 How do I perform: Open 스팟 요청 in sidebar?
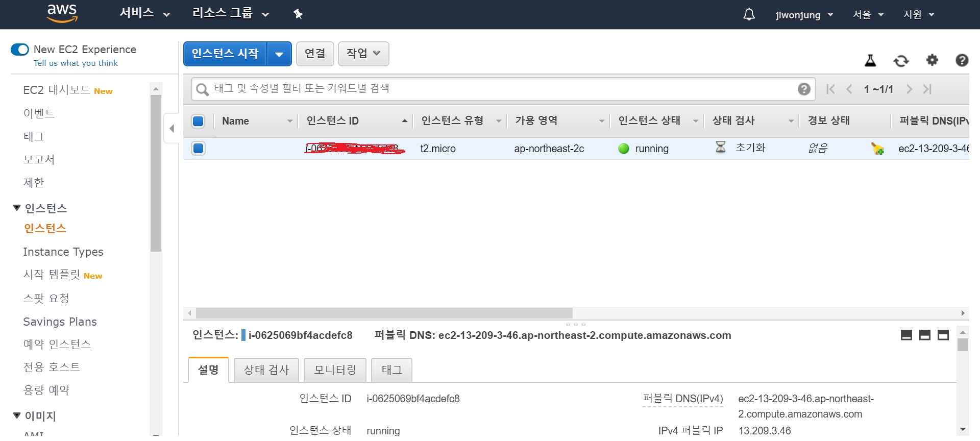coord(46,298)
